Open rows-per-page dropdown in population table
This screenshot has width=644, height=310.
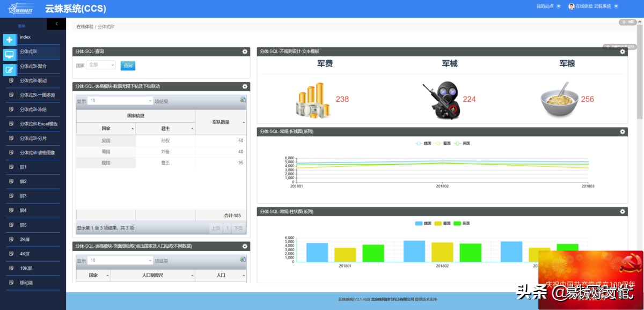120,261
